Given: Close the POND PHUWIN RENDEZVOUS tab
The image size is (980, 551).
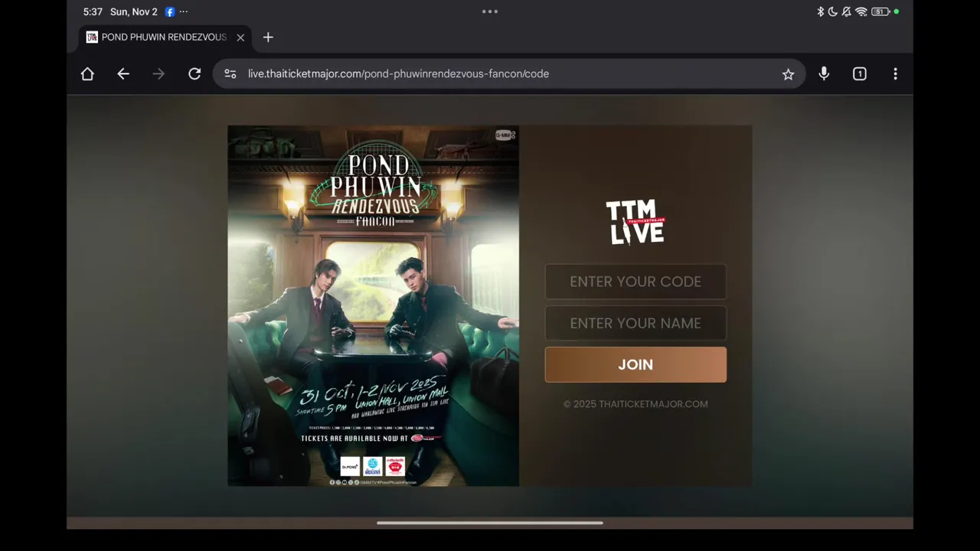Looking at the screenshot, I should coord(240,37).
